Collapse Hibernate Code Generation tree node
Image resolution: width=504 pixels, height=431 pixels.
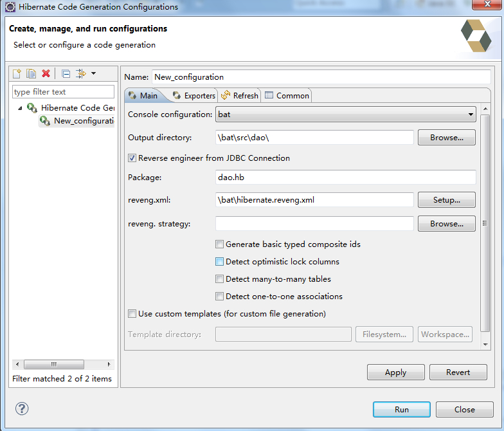pos(20,108)
